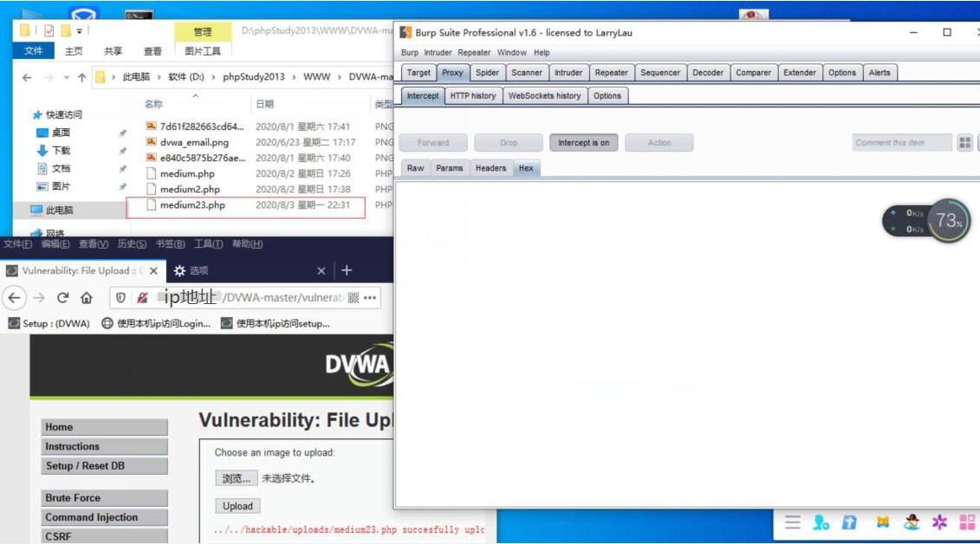The width and height of the screenshot is (980, 544).
Task: Sort files by 日期 column header
Action: (264, 104)
